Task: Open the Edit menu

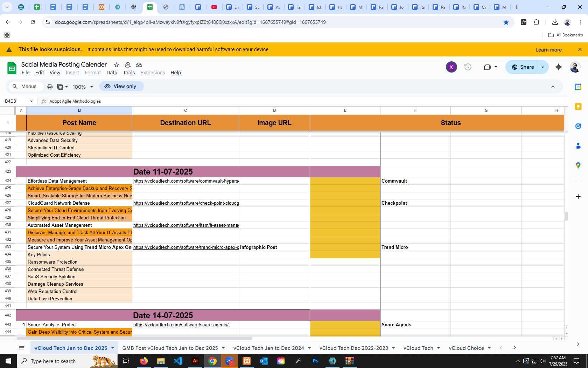Action: (x=40, y=73)
